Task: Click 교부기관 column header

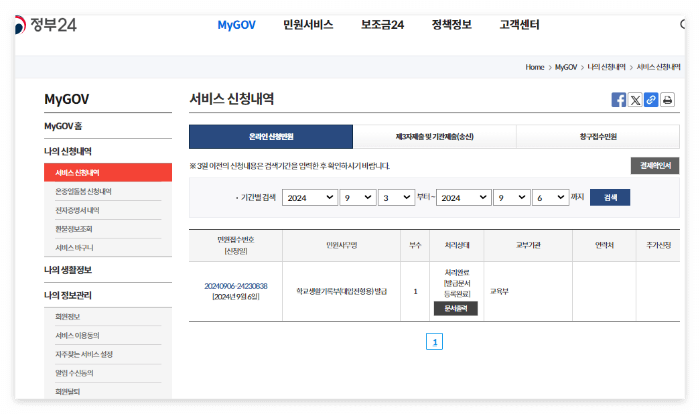Action: tap(528, 245)
